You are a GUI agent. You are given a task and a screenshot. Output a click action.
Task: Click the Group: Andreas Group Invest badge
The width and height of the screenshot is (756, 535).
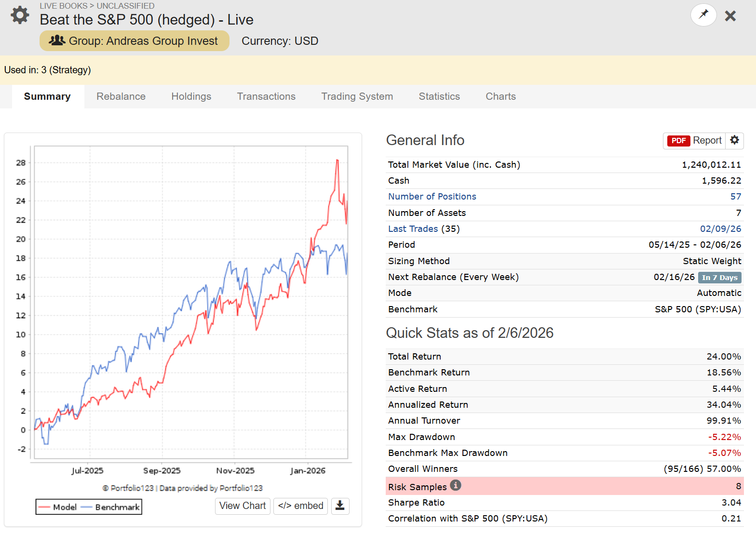pyautogui.click(x=134, y=40)
